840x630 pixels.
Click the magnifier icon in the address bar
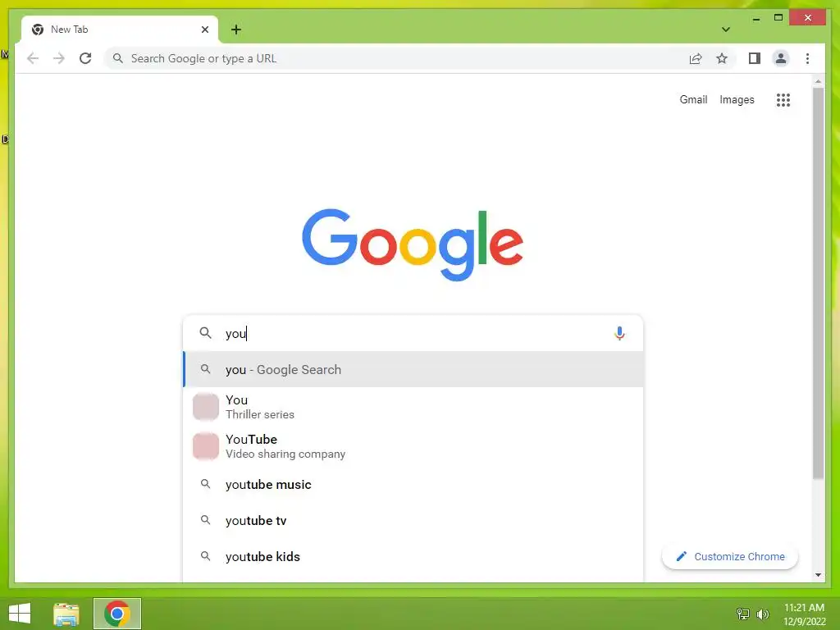(x=118, y=58)
